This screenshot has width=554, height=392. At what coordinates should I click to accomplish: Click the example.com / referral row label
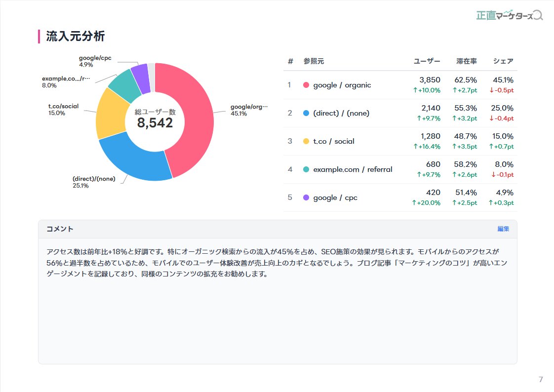(353, 169)
